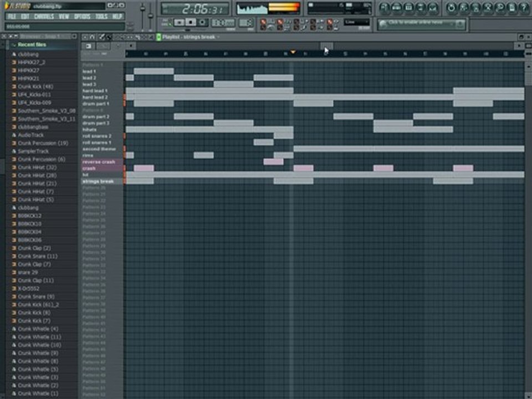Toggle the browser shortcut icon
Image resolution: width=532 pixels, height=399 pixels.
pyautogui.click(x=421, y=7)
